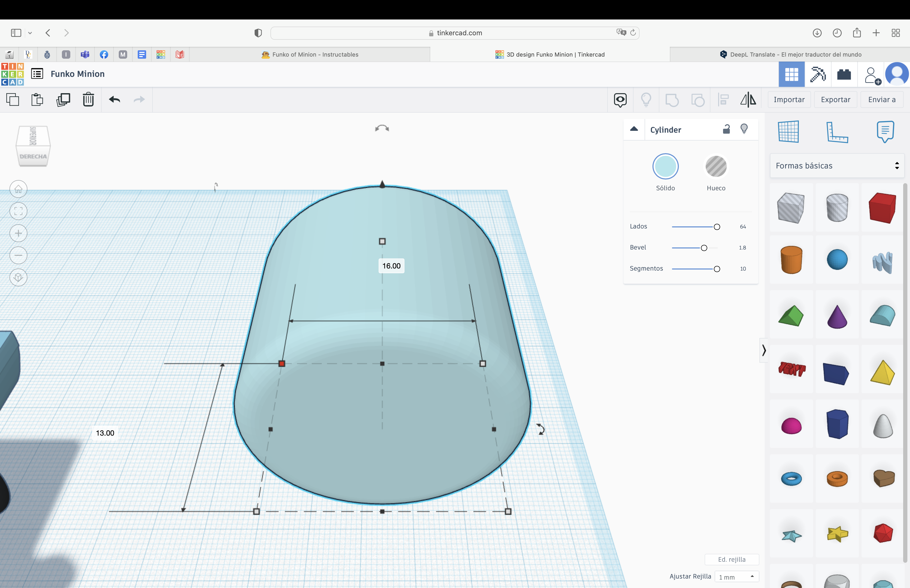Adjust the Lados slider handle
The width and height of the screenshot is (910, 588).
pyautogui.click(x=717, y=227)
